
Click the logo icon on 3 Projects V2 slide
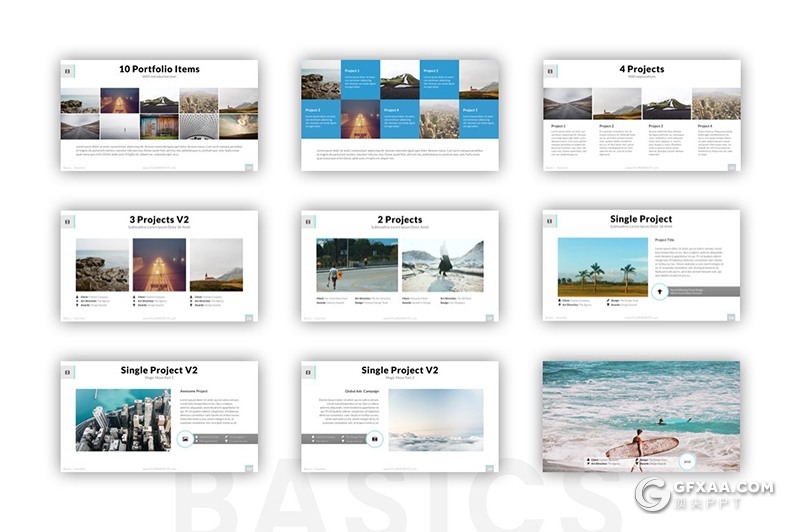67,222
